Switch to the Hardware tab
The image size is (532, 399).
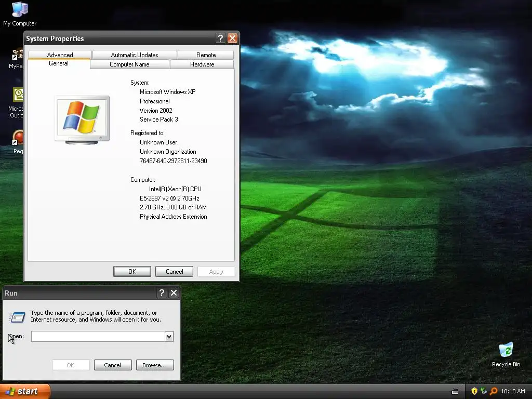click(x=202, y=64)
